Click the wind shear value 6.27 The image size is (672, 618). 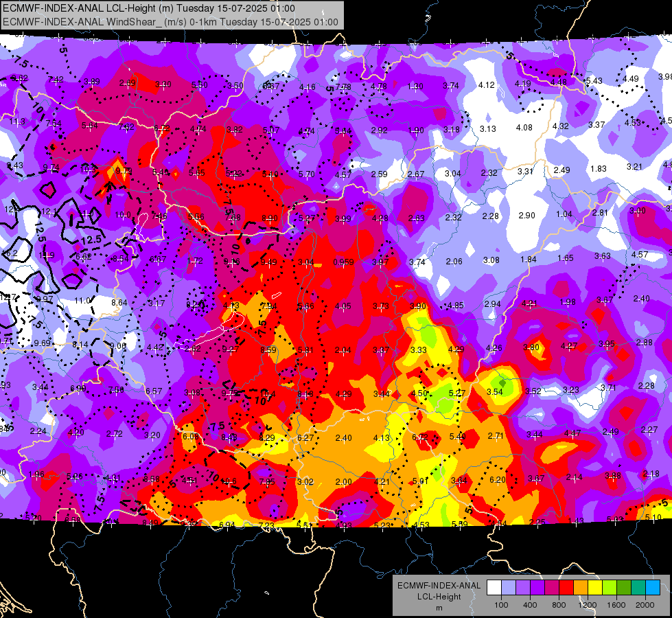[x=305, y=437]
